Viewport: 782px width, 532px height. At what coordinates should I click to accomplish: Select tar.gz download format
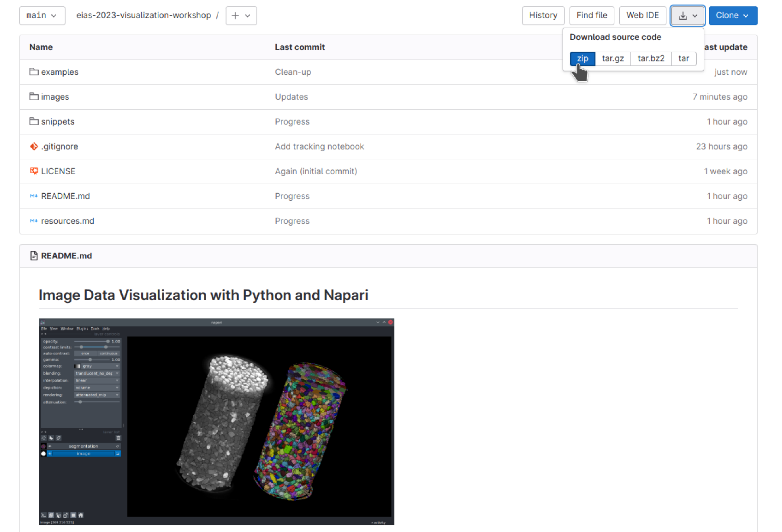[612, 58]
